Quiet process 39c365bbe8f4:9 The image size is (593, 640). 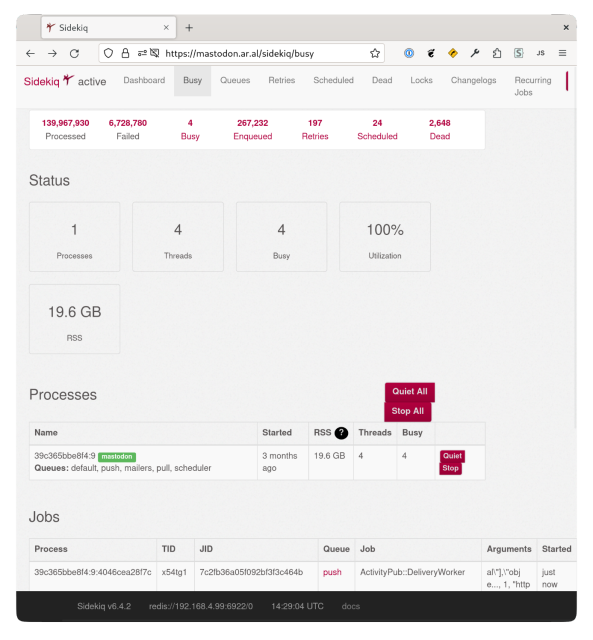point(452,456)
